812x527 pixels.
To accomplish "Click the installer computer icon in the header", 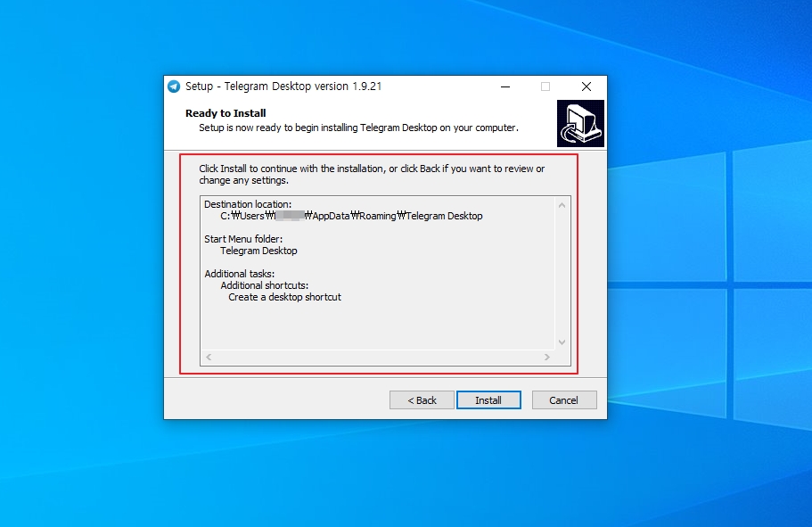I will coord(580,123).
